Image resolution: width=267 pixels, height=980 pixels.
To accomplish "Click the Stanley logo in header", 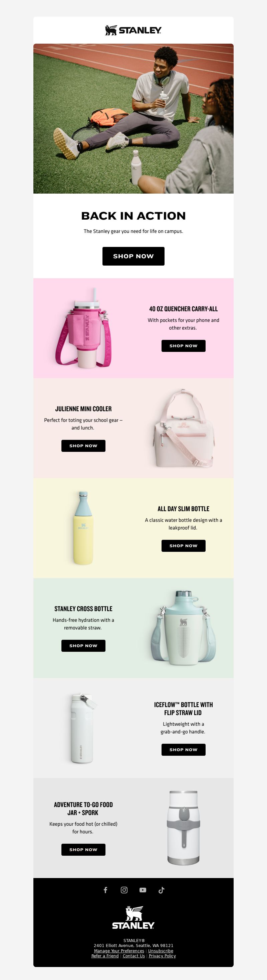I will [x=133, y=30].
